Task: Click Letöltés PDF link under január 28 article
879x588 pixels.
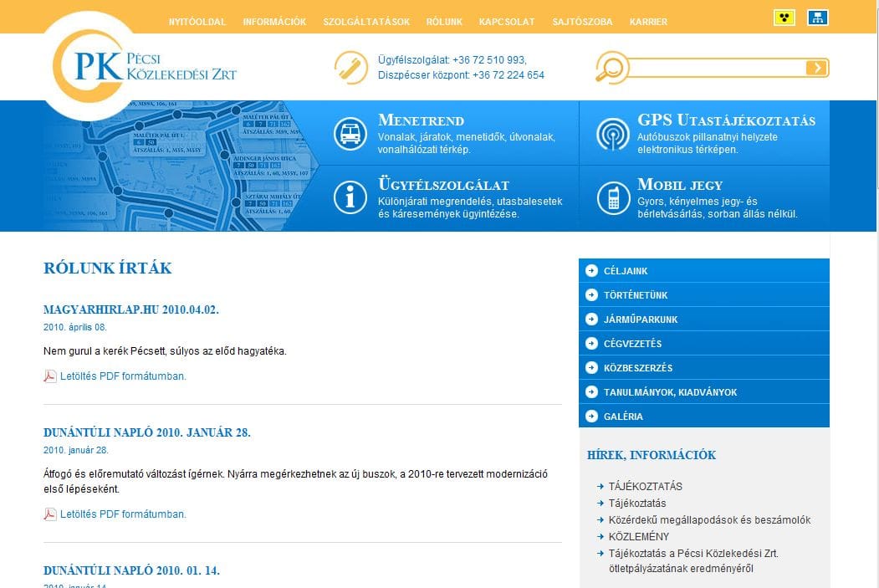Action: click(x=123, y=514)
